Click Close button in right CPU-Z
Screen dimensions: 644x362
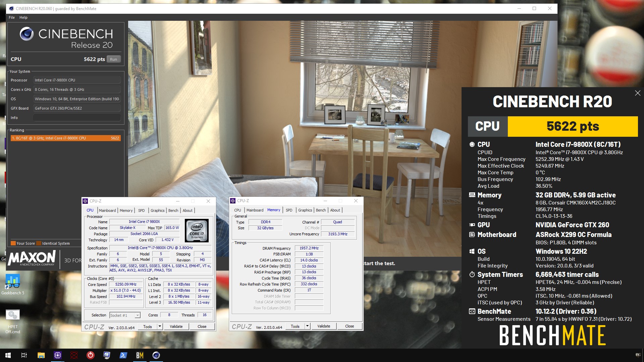(x=350, y=326)
